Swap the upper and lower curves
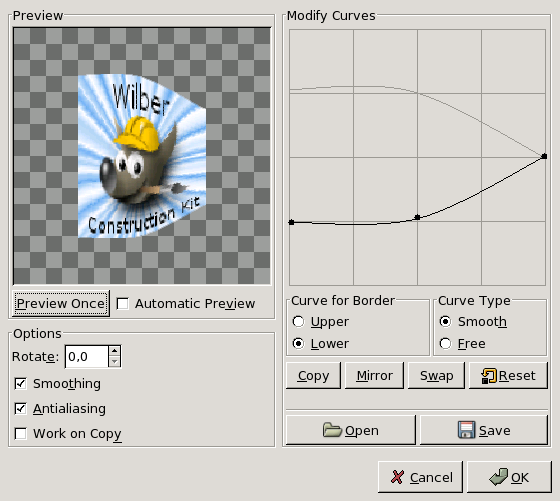 coord(436,375)
